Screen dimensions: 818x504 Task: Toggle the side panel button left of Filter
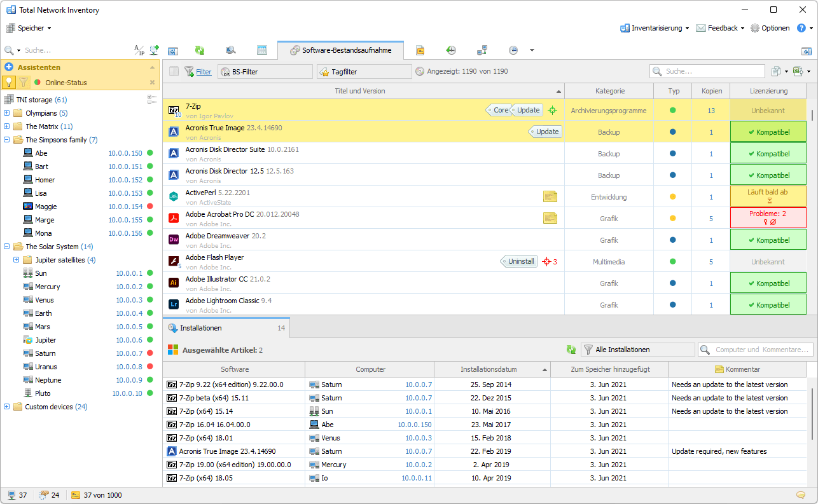tap(174, 72)
